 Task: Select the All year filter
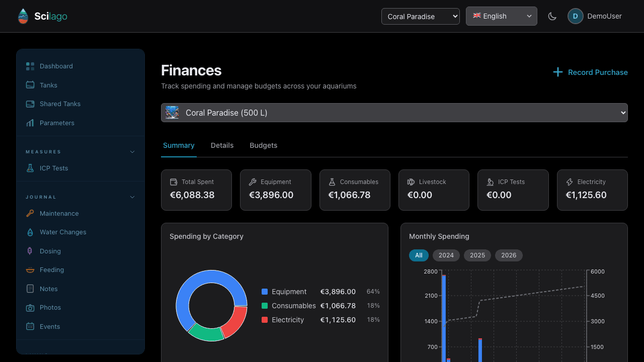[419, 255]
